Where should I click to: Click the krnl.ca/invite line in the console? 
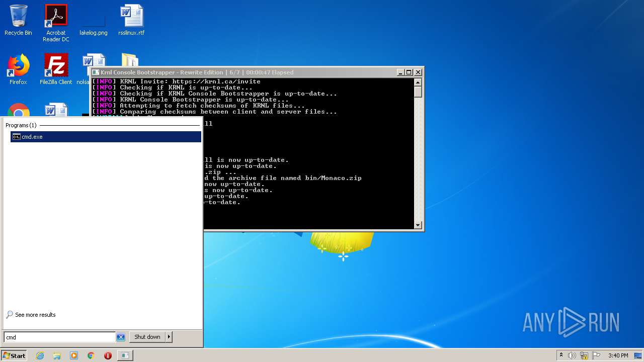coord(177,81)
